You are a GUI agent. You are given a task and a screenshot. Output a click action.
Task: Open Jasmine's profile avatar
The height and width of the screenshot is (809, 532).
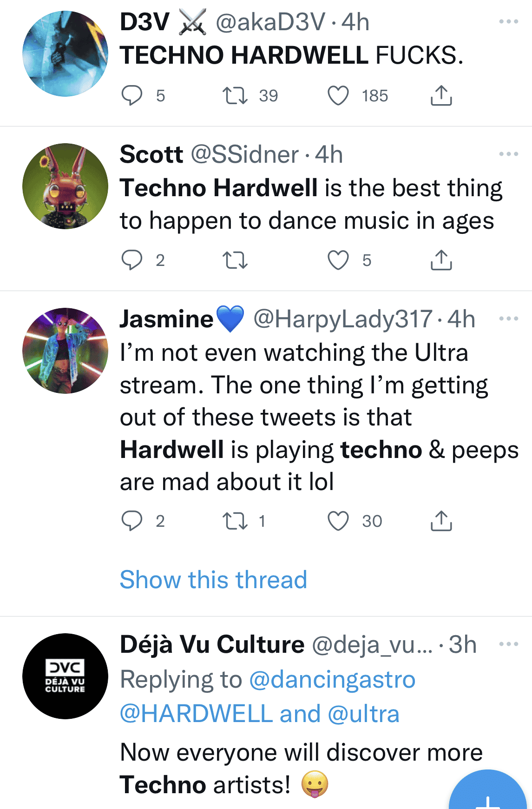pyautogui.click(x=65, y=351)
